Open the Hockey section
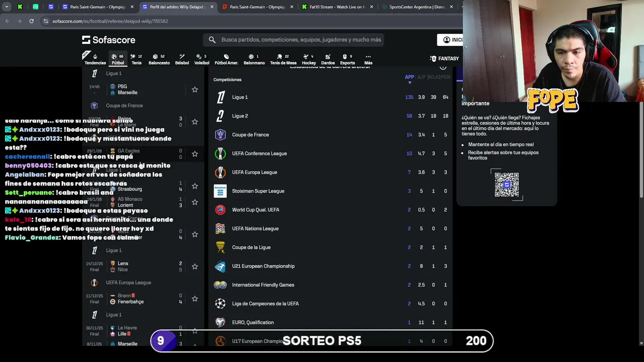Image resolution: width=644 pixels, height=362 pixels. pyautogui.click(x=309, y=59)
